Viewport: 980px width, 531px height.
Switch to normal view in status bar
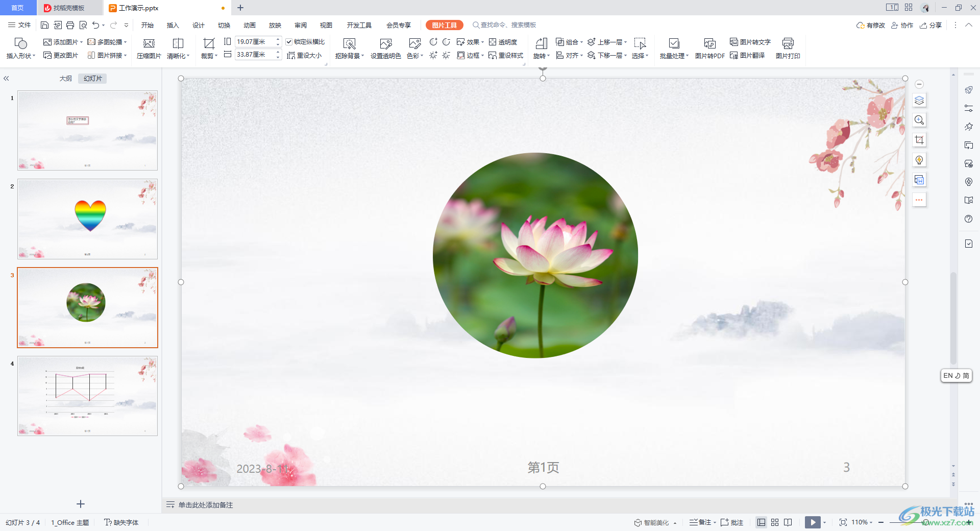761,522
